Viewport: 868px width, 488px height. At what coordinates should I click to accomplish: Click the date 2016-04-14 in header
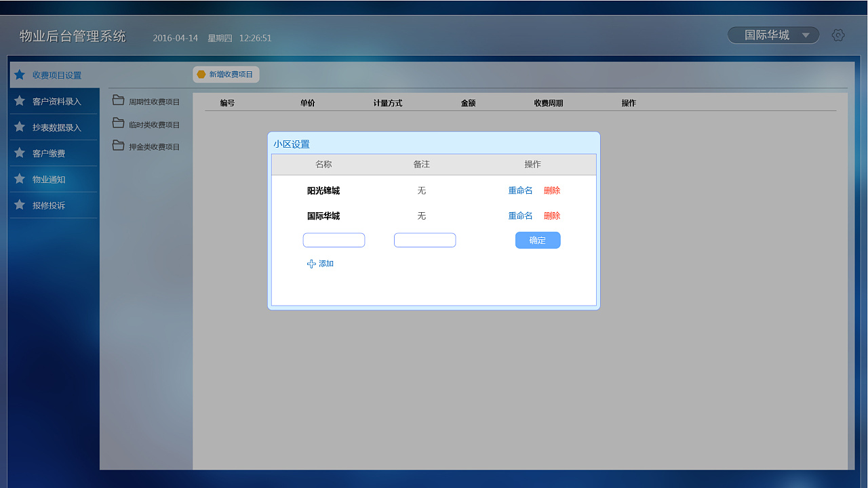[x=176, y=38]
